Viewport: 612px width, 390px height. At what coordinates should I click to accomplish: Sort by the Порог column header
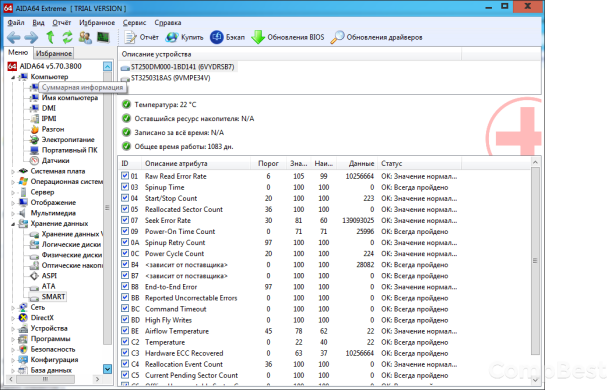[268, 164]
